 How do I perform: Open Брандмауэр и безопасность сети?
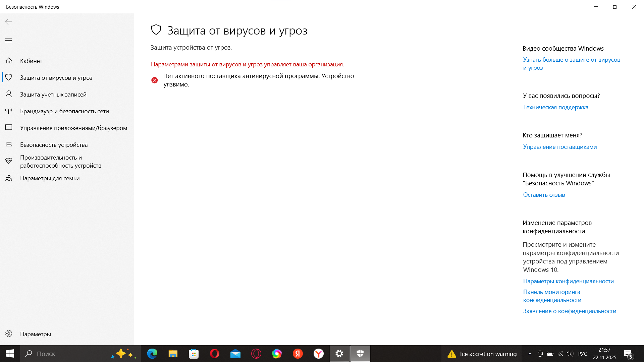tap(67, 111)
